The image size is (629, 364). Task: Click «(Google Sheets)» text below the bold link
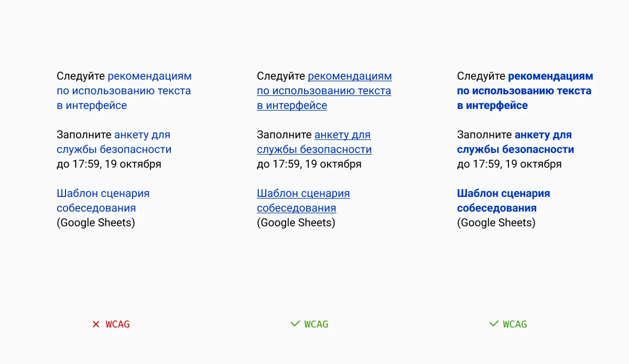coord(496,223)
